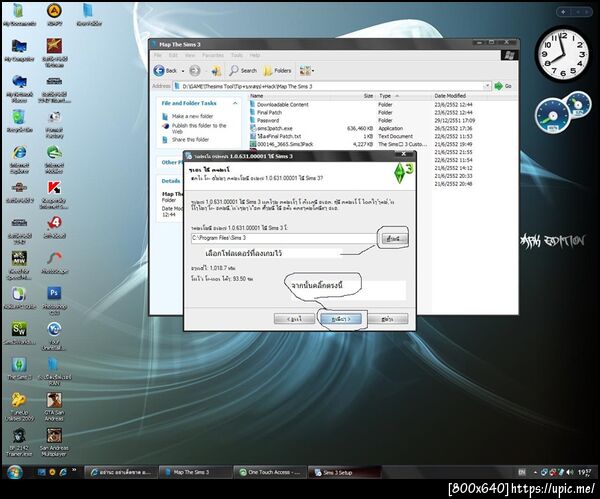This screenshot has height=499, width=600.
Task: Toggle the Folders pane button
Action: click(277, 70)
